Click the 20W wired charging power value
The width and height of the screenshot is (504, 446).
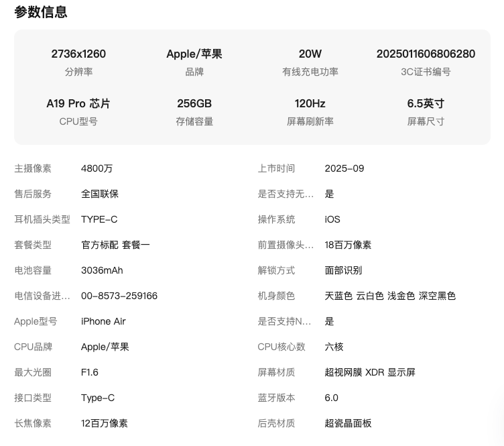pos(310,54)
